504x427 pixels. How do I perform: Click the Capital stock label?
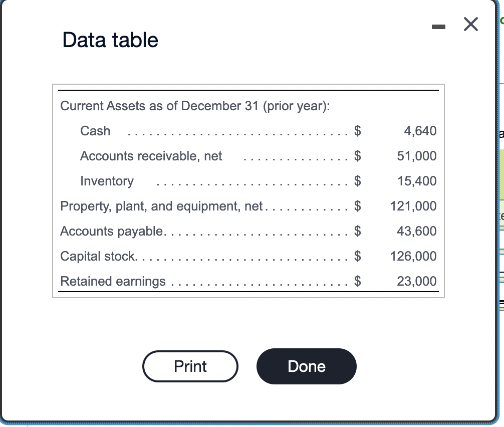(x=98, y=256)
